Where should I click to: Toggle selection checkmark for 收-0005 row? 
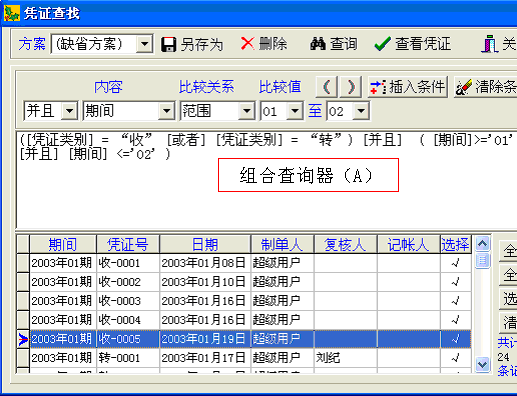pyautogui.click(x=455, y=339)
